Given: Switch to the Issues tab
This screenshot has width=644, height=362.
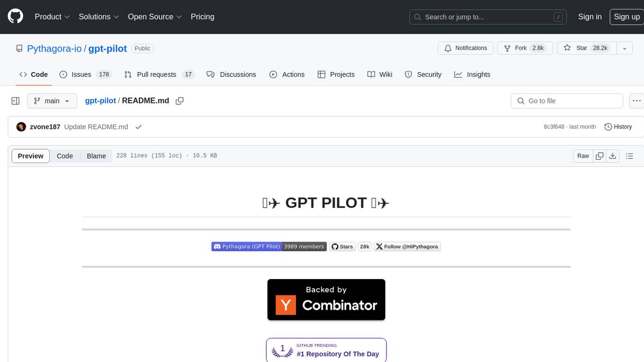Looking at the screenshot, I should click(x=85, y=74).
